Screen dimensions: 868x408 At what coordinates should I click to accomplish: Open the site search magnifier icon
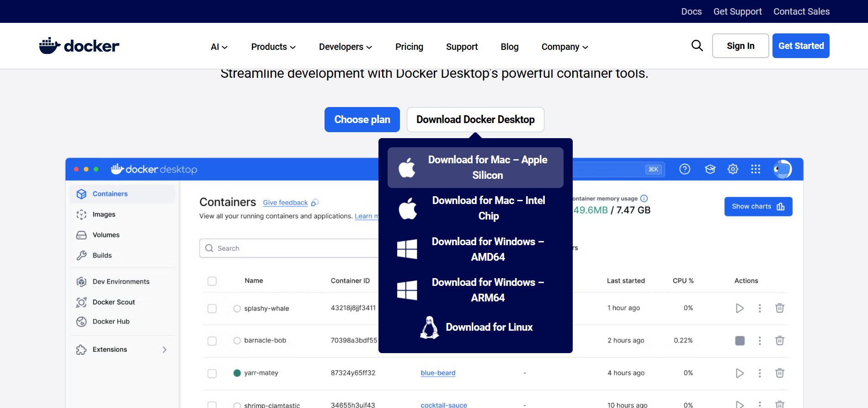pos(697,46)
